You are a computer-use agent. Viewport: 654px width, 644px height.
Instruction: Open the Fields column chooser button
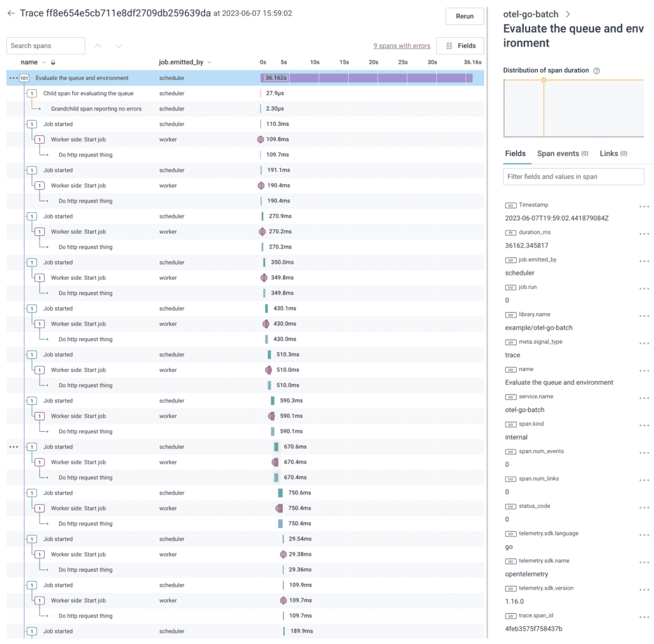[460, 46]
